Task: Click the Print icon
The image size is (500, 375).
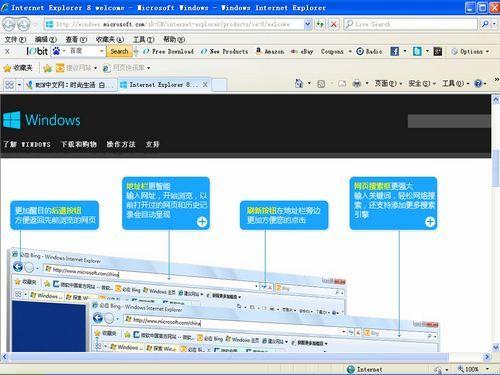Action: point(357,83)
